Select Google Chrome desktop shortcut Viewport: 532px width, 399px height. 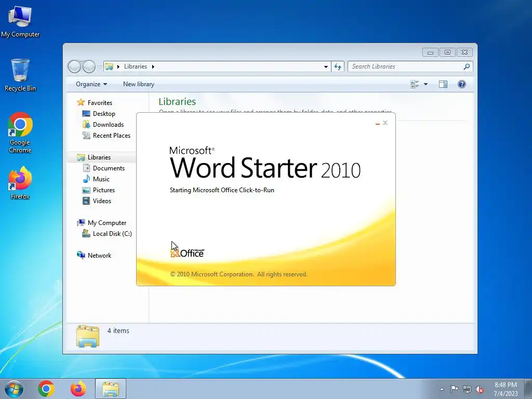pyautogui.click(x=20, y=132)
